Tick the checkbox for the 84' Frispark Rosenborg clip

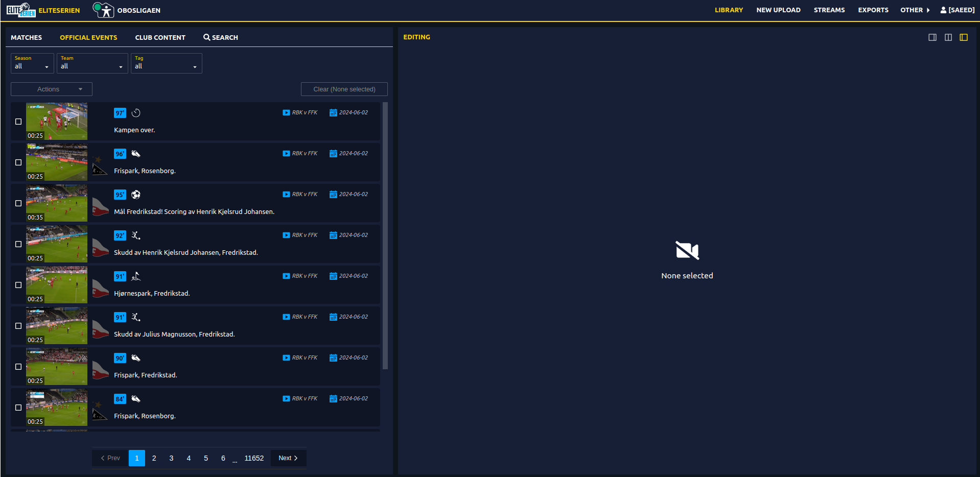click(x=18, y=407)
